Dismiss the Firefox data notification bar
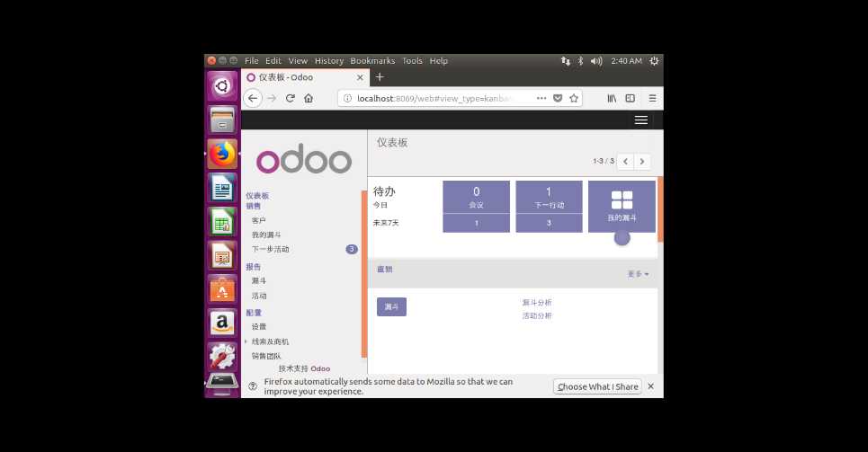Screen dimensions: 868x452 651,386
